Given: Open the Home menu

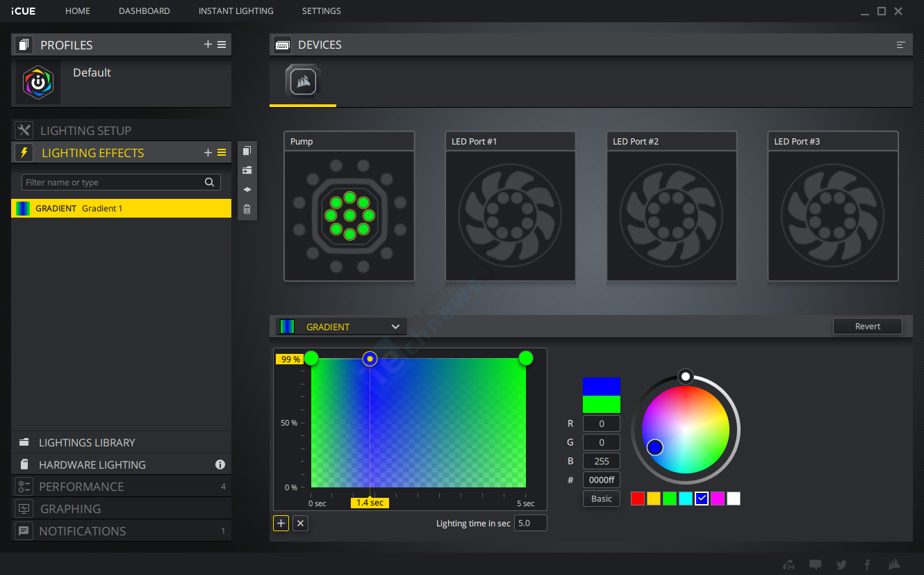Looking at the screenshot, I should [78, 11].
